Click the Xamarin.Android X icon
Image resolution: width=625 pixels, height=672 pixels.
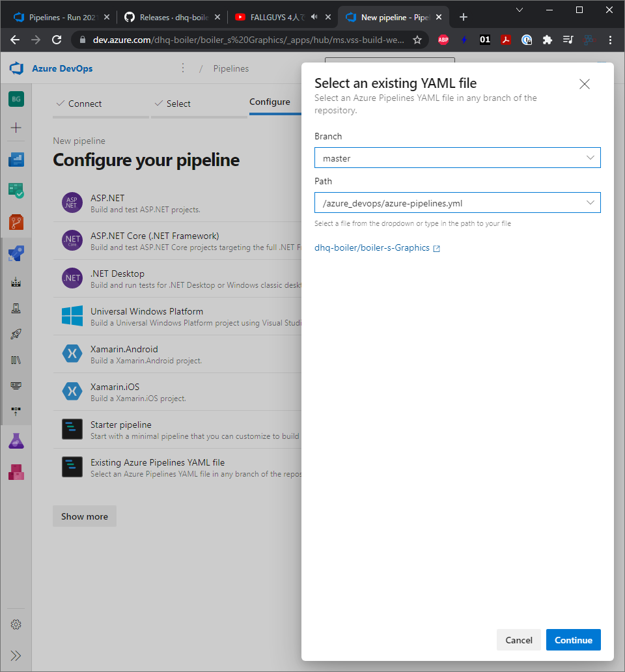click(x=72, y=354)
